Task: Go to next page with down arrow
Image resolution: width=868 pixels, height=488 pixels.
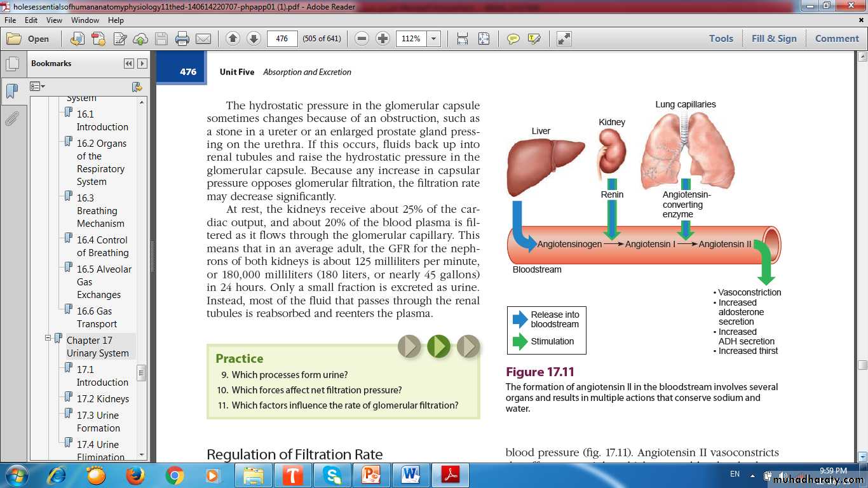Action: click(254, 39)
